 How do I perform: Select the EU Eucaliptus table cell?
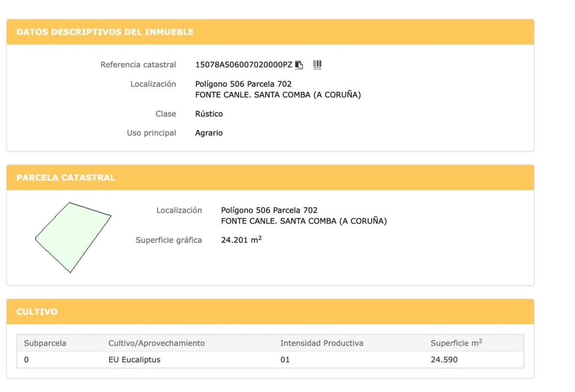pos(134,360)
